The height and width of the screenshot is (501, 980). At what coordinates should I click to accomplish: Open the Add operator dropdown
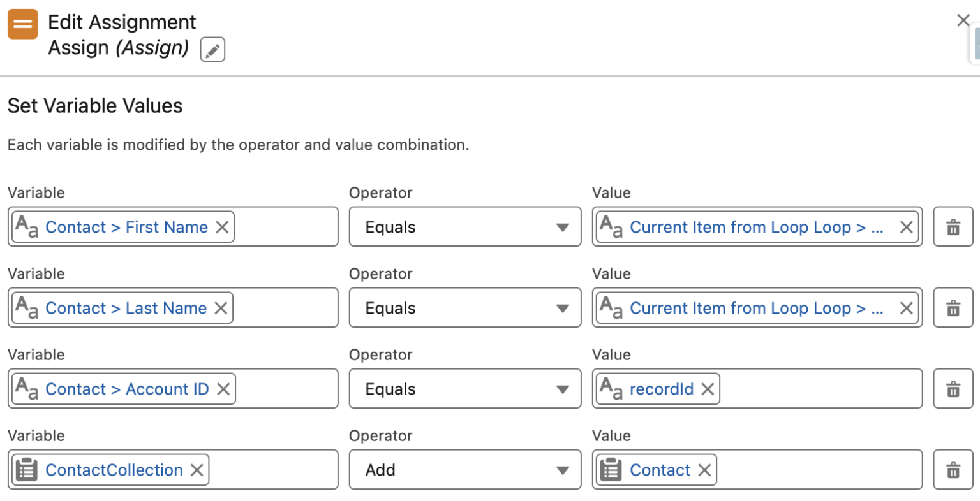pos(464,470)
